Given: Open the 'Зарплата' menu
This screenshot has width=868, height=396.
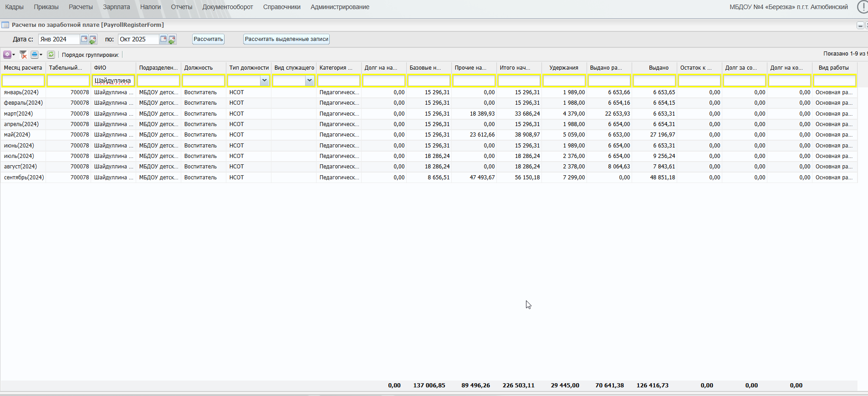Looking at the screenshot, I should click(116, 7).
